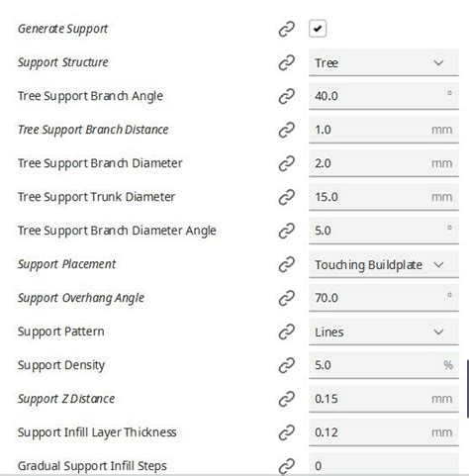The width and height of the screenshot is (469, 476).
Task: Click the Tree Support Branch Diameter field
Action: (384, 163)
